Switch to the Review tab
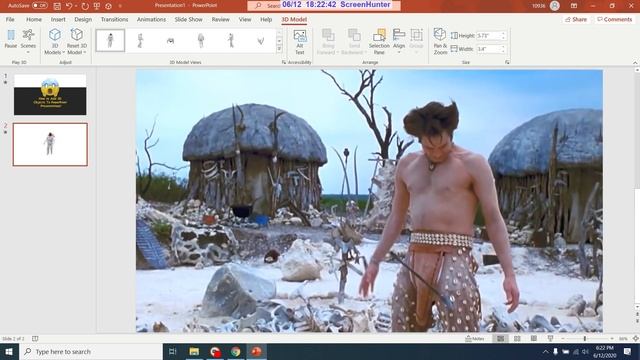 tap(220, 19)
